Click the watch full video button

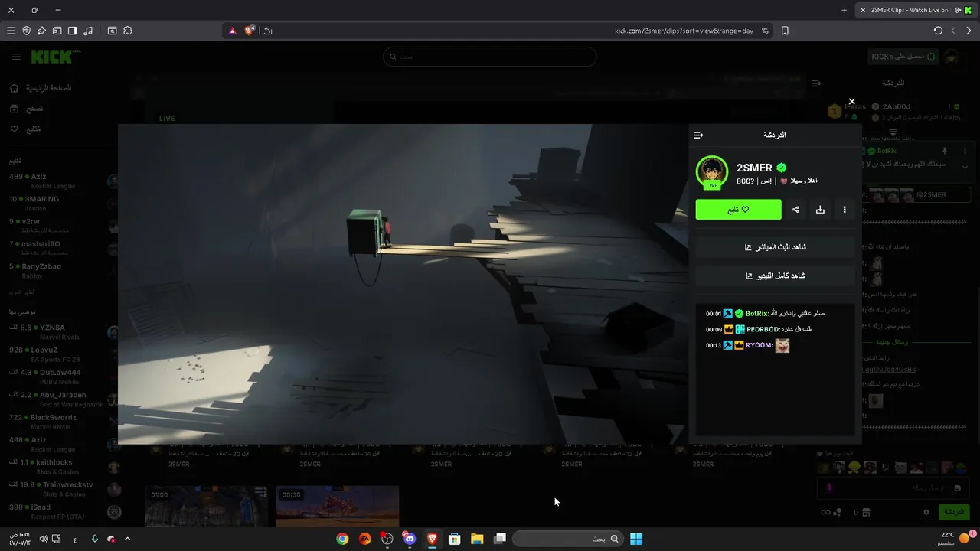click(x=775, y=275)
